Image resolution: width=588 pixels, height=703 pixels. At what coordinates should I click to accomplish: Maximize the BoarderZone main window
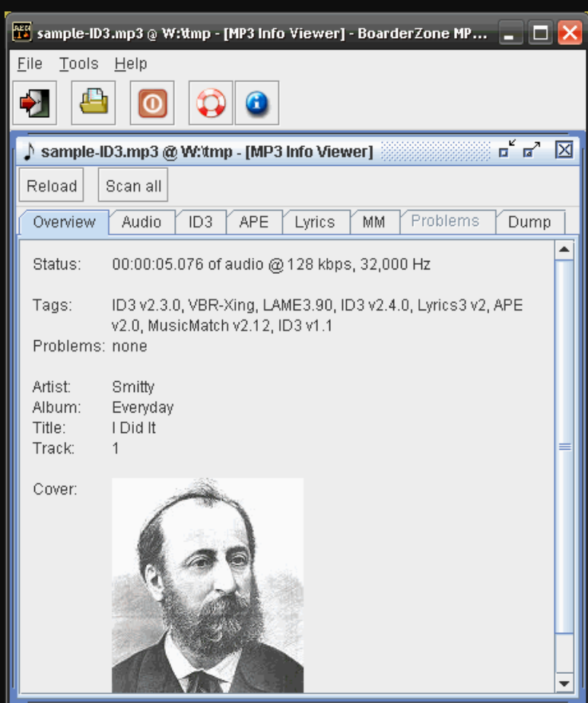[541, 33]
